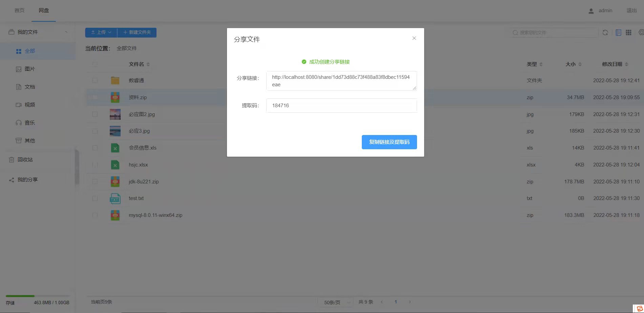
Task: Sort by 修改日期 column arrows
Action: click(x=626, y=64)
